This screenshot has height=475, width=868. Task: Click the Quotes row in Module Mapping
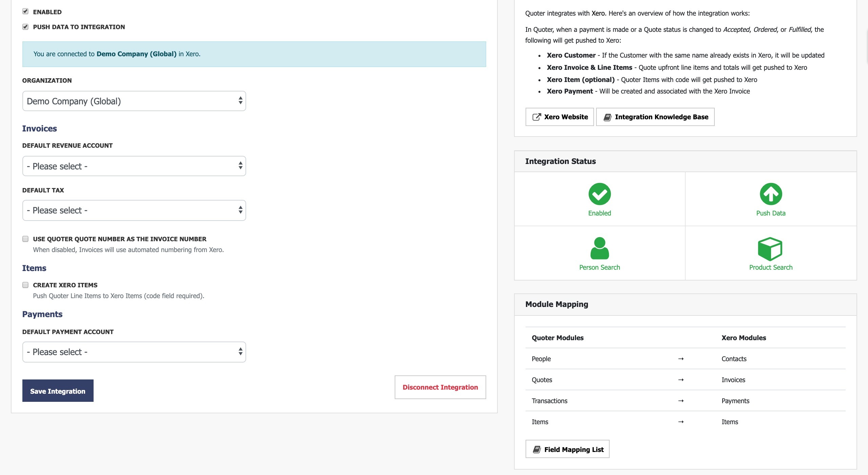coord(685,380)
